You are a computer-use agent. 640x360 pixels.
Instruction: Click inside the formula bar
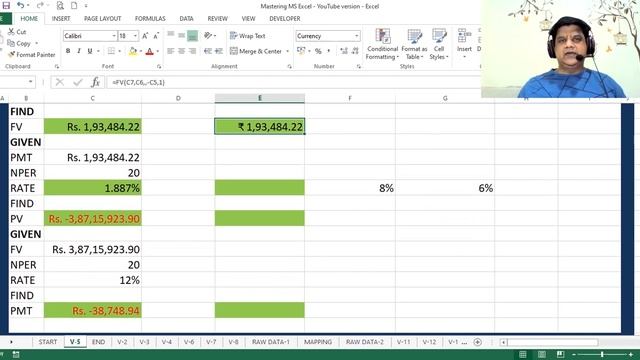coord(294,82)
